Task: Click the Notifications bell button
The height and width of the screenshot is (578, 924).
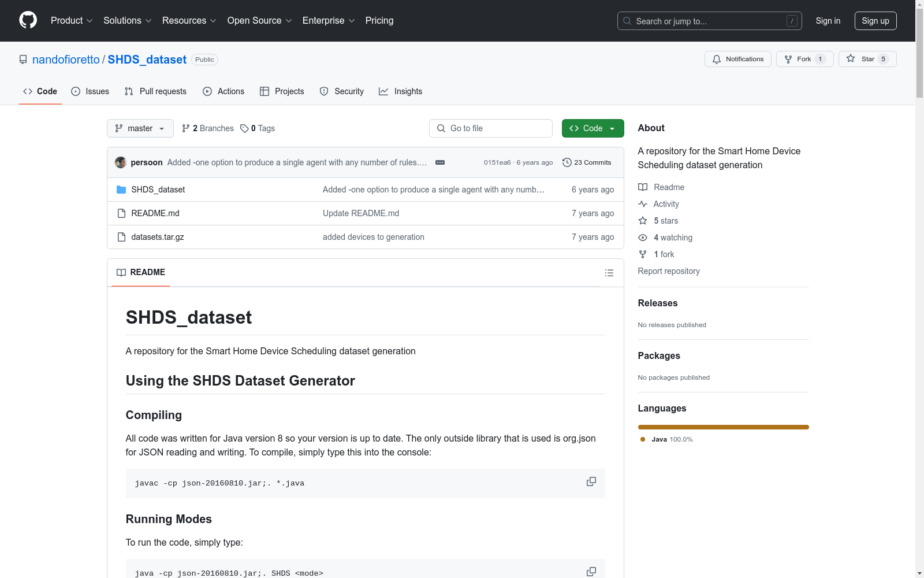Action: coord(738,59)
